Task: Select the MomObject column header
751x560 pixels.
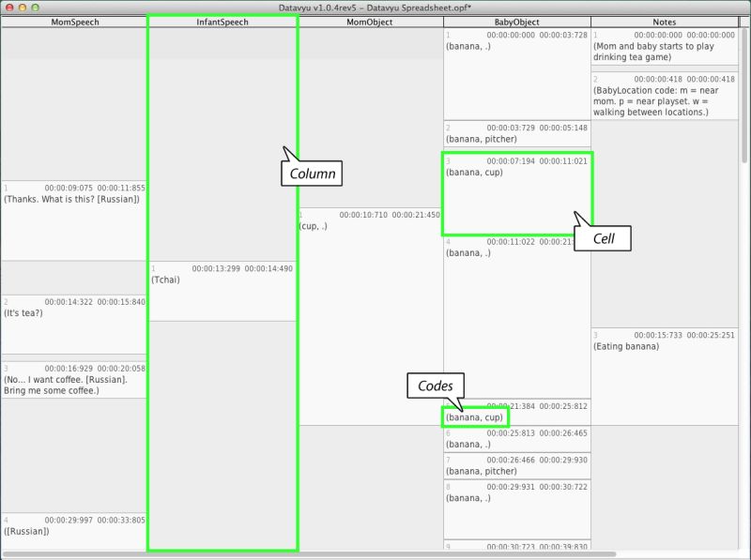Action: pyautogui.click(x=369, y=20)
